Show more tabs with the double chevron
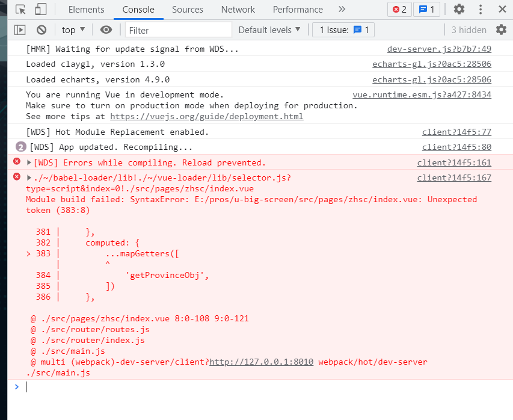Screen dimensions: 513x420 point(342,10)
